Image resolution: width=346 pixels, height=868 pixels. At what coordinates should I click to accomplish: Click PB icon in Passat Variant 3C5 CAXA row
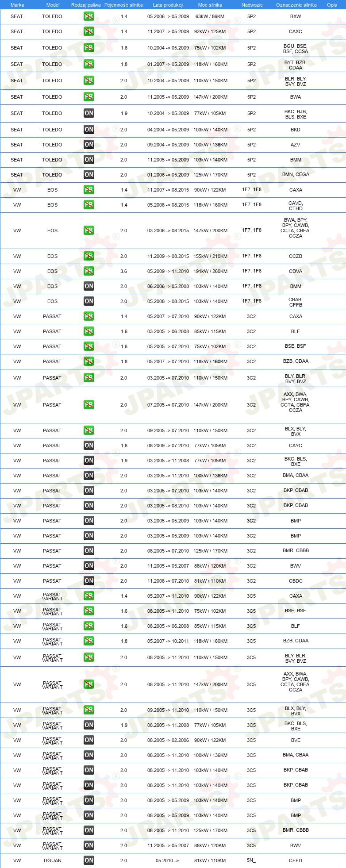[89, 596]
